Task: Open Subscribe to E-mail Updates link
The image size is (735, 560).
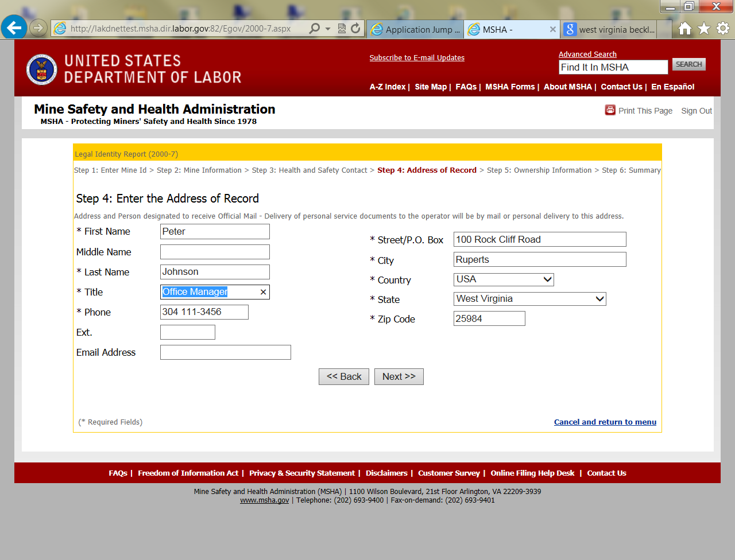Action: point(417,58)
